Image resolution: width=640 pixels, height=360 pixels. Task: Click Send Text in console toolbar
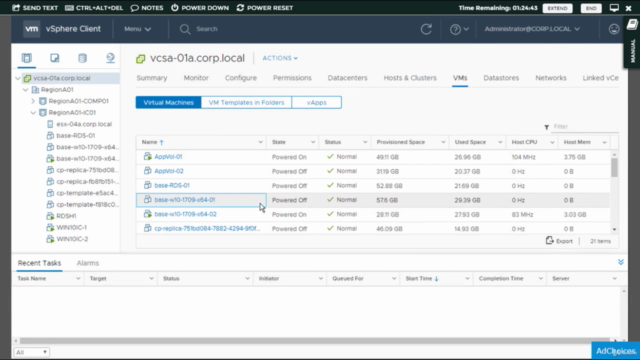click(35, 8)
